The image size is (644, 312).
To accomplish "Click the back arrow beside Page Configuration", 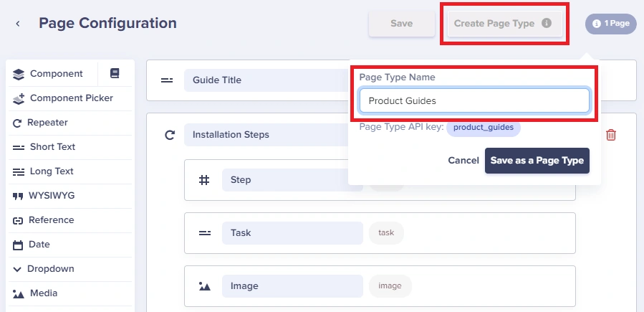I will (18, 24).
